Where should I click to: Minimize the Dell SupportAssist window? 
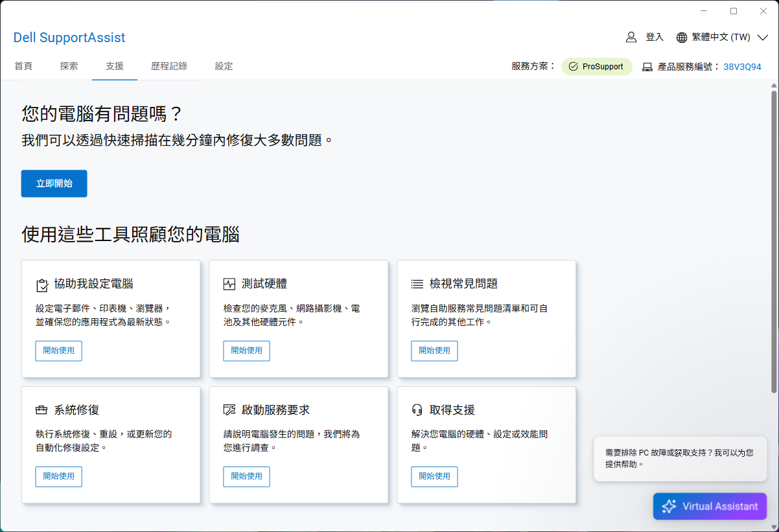[704, 11]
